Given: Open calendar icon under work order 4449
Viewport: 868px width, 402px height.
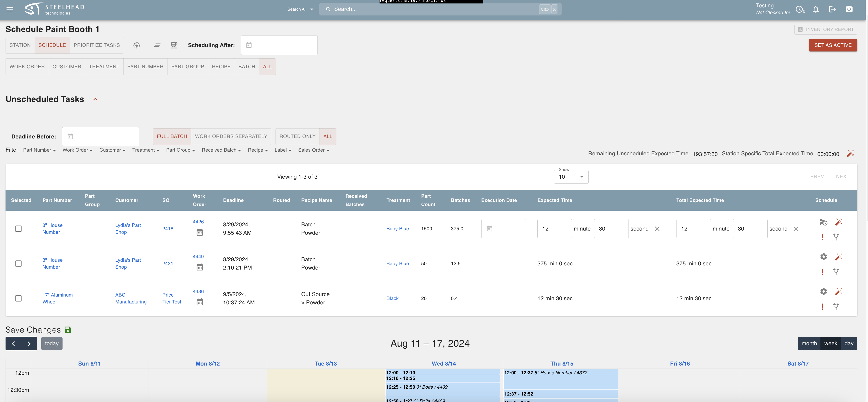Looking at the screenshot, I should [200, 267].
